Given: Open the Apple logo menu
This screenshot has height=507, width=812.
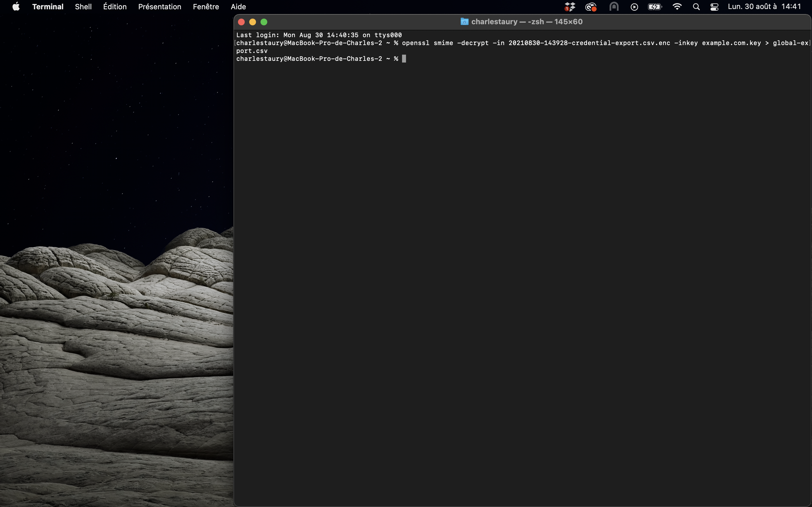Looking at the screenshot, I should click(16, 7).
